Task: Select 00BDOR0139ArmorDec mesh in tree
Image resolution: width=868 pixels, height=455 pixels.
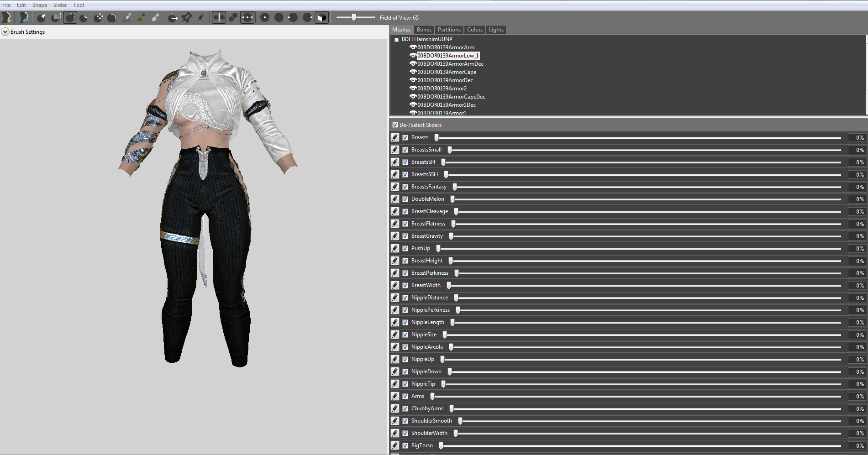Action: click(x=445, y=80)
